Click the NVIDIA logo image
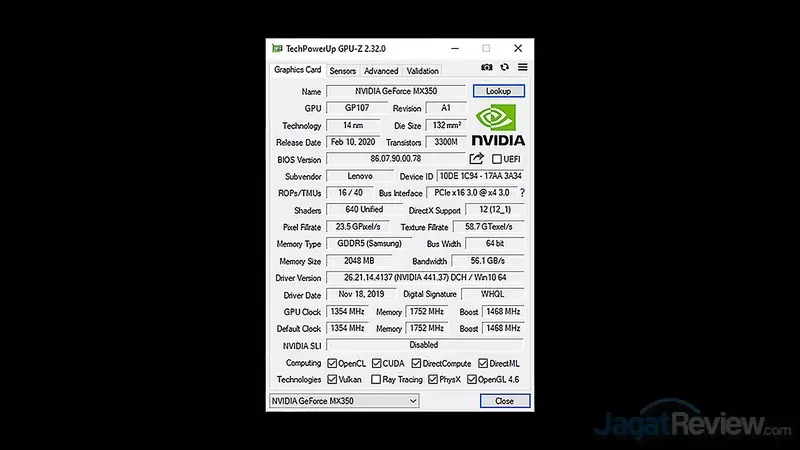 (498, 125)
